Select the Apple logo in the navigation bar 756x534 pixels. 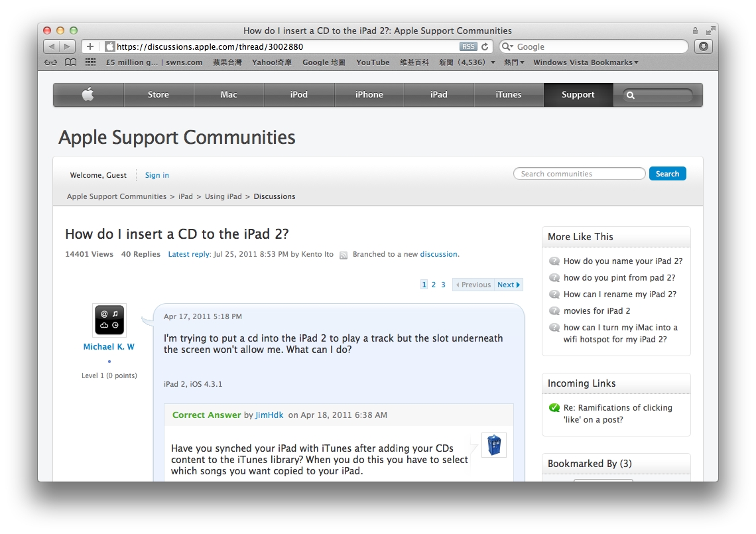click(88, 94)
